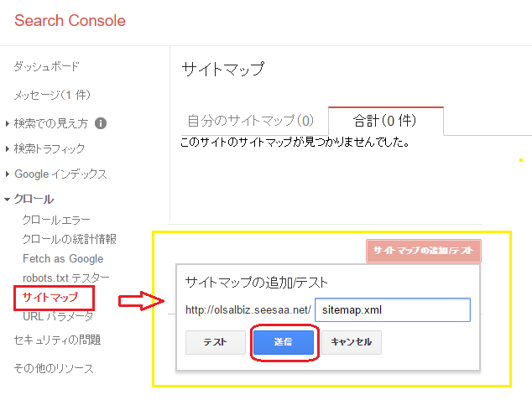Click the red サイトマップの追加/テスト button

coord(424,251)
